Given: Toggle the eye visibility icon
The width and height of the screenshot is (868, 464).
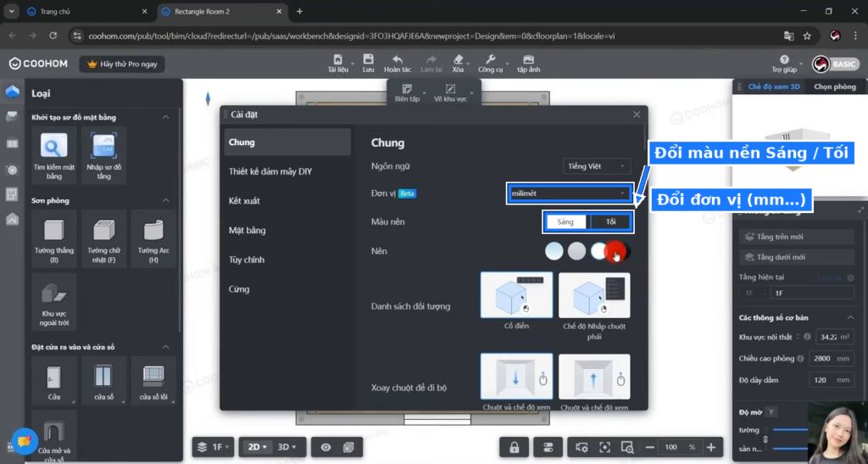Looking at the screenshot, I should (325, 447).
